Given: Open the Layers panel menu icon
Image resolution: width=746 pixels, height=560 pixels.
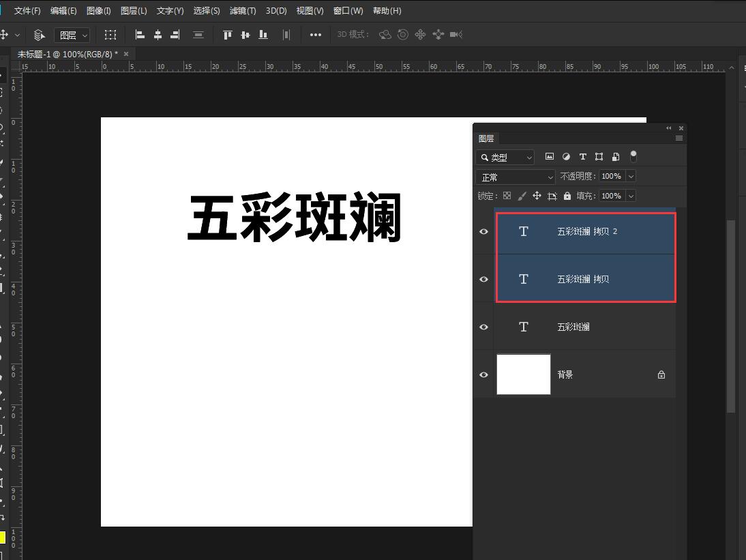Looking at the screenshot, I should pyautogui.click(x=679, y=138).
